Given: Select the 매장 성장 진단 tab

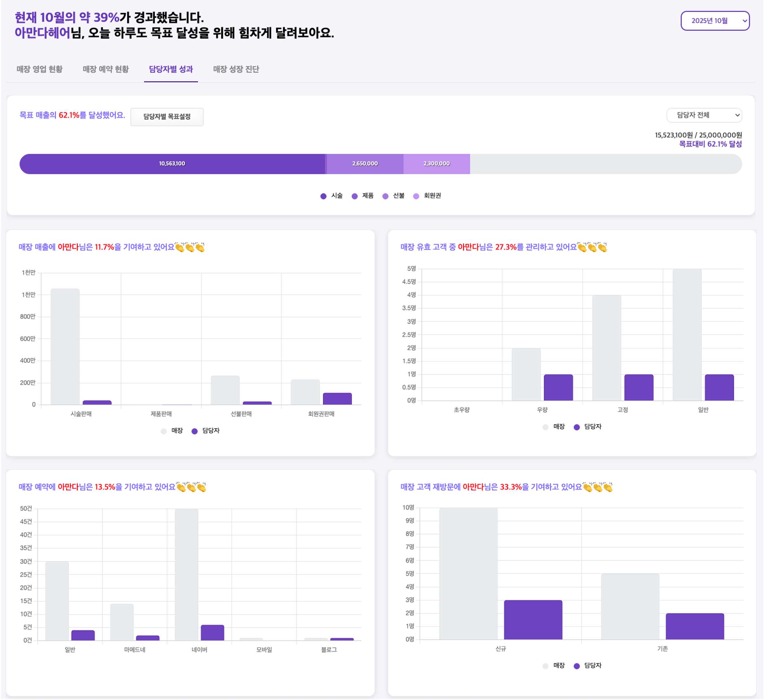Looking at the screenshot, I should click(x=236, y=69).
